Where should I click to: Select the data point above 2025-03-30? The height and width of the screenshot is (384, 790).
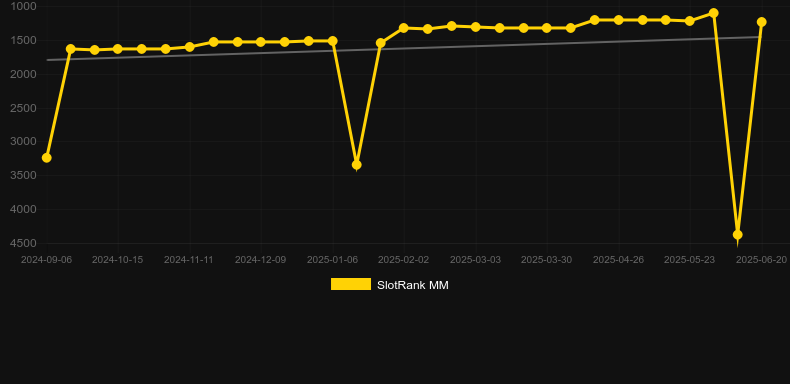pyautogui.click(x=547, y=28)
